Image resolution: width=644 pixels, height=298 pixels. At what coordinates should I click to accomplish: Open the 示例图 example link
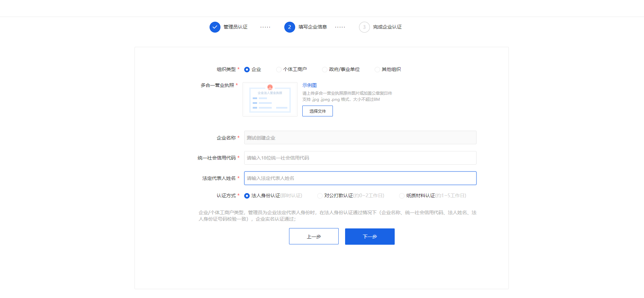[x=309, y=85]
